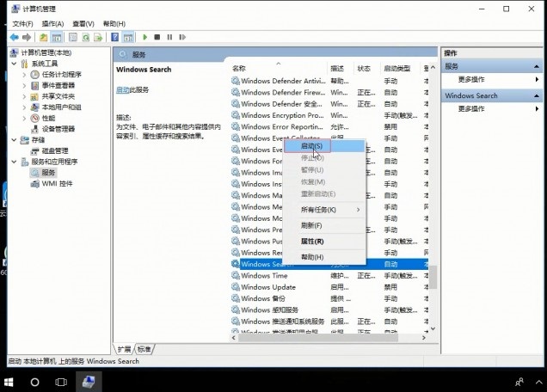
Task: Select 性能 tree node
Action: tap(48, 118)
